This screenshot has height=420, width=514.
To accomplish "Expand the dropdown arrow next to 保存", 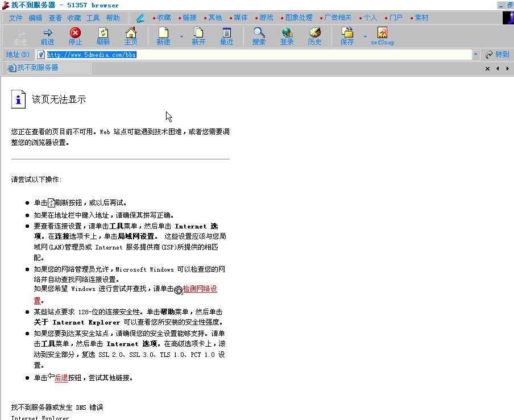I will click(365, 36).
